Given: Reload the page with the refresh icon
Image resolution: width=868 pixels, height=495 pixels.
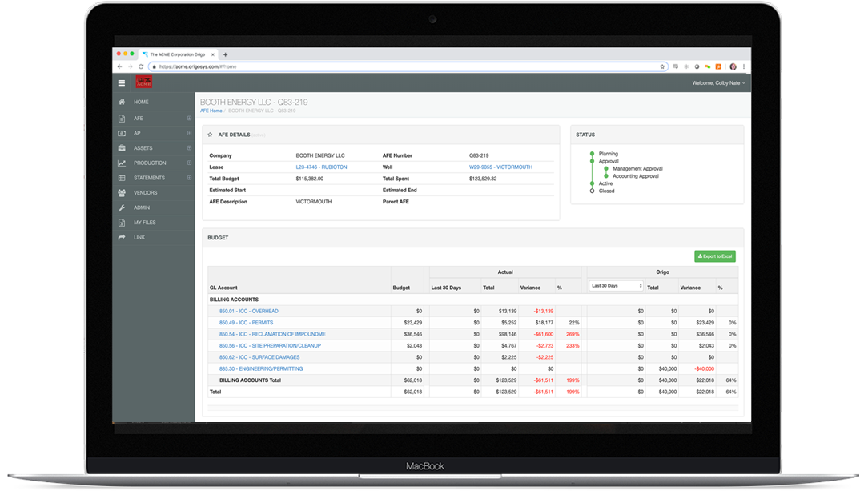Looking at the screenshot, I should [x=141, y=66].
